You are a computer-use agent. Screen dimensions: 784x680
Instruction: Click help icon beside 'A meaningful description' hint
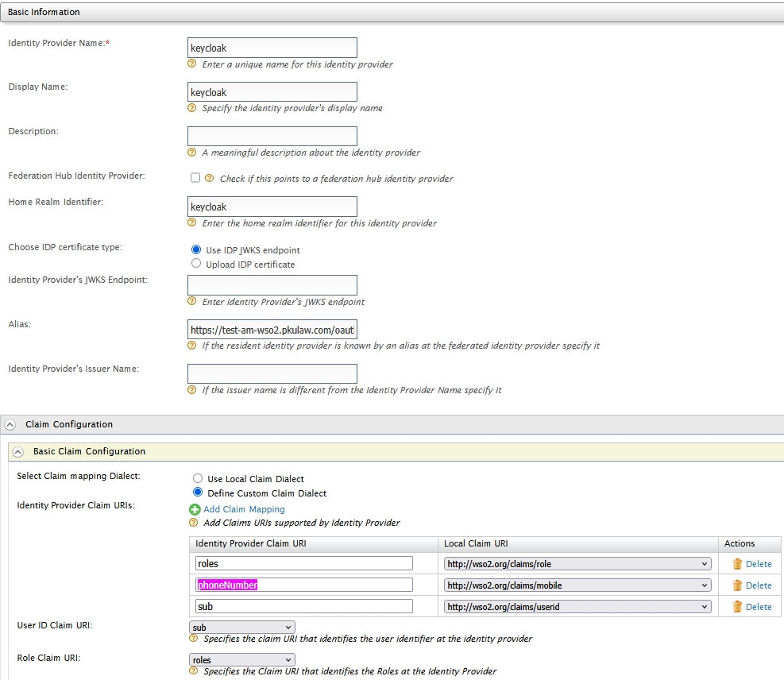[192, 152]
